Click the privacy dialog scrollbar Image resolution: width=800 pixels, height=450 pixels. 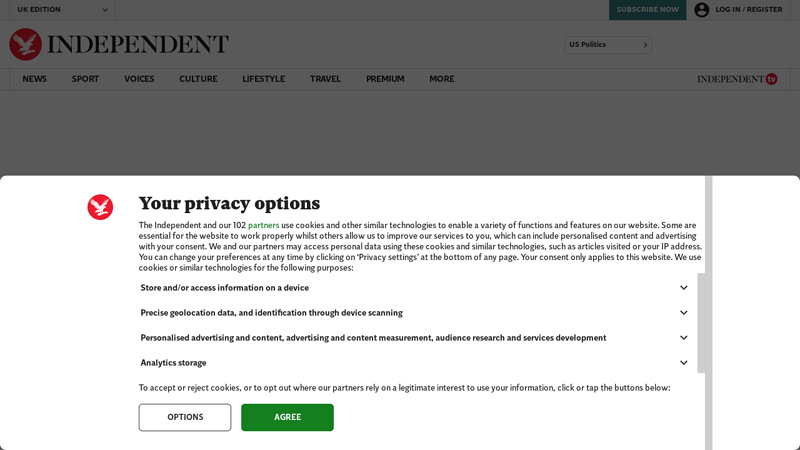point(702,323)
